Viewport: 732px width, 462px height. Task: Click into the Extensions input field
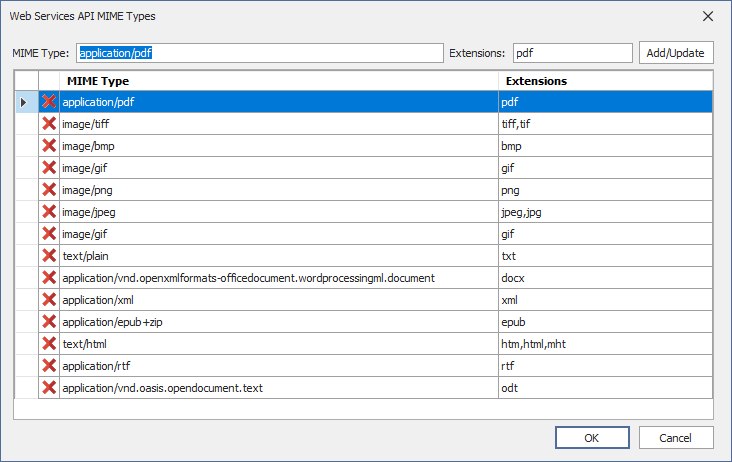pyautogui.click(x=572, y=53)
